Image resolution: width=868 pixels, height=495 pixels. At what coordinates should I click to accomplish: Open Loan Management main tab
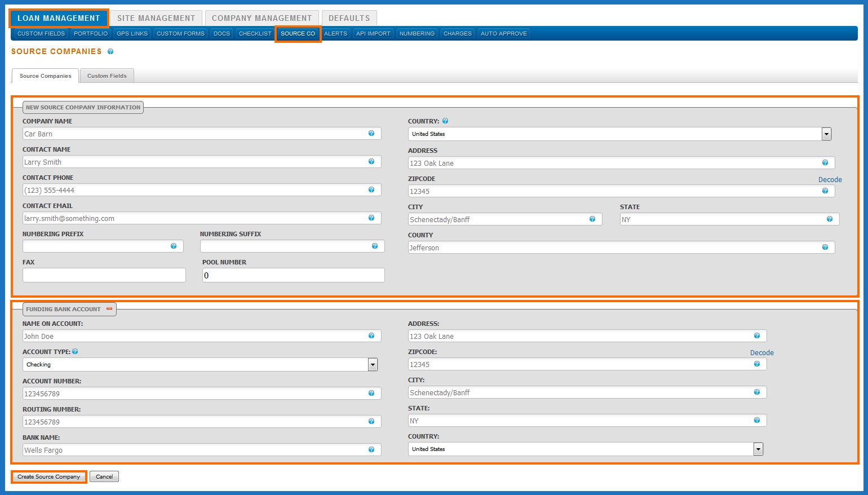(x=59, y=18)
